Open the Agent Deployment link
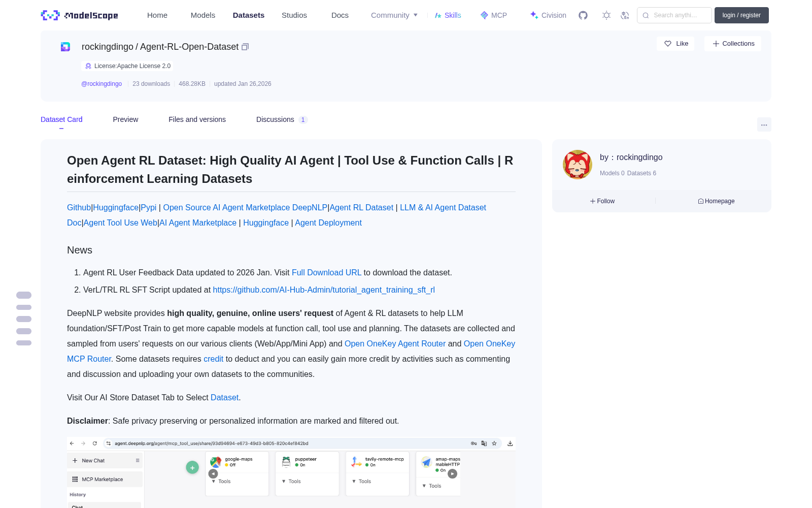Screen dimensions: 812x508 (x=328, y=223)
